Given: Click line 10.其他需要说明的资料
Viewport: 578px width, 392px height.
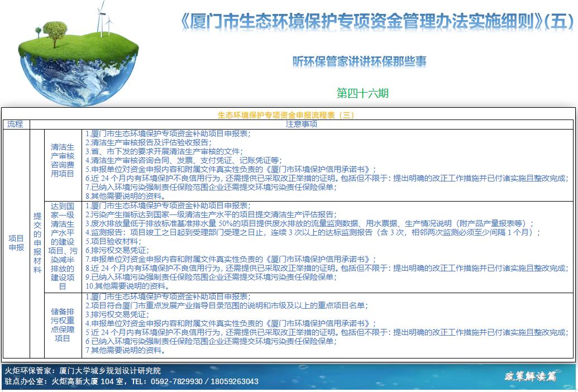Looking at the screenshot, I should click(127, 286).
